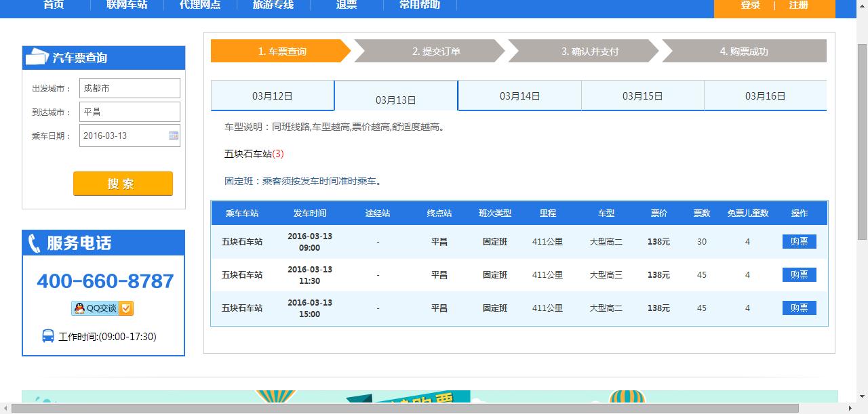Buy ticket for the 15:00 departure
The image size is (868, 414).
point(799,308)
